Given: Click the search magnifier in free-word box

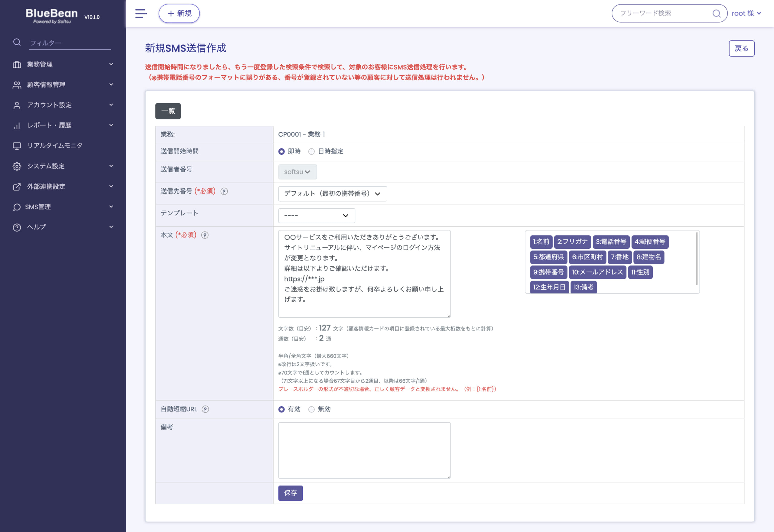Looking at the screenshot, I should point(716,13).
